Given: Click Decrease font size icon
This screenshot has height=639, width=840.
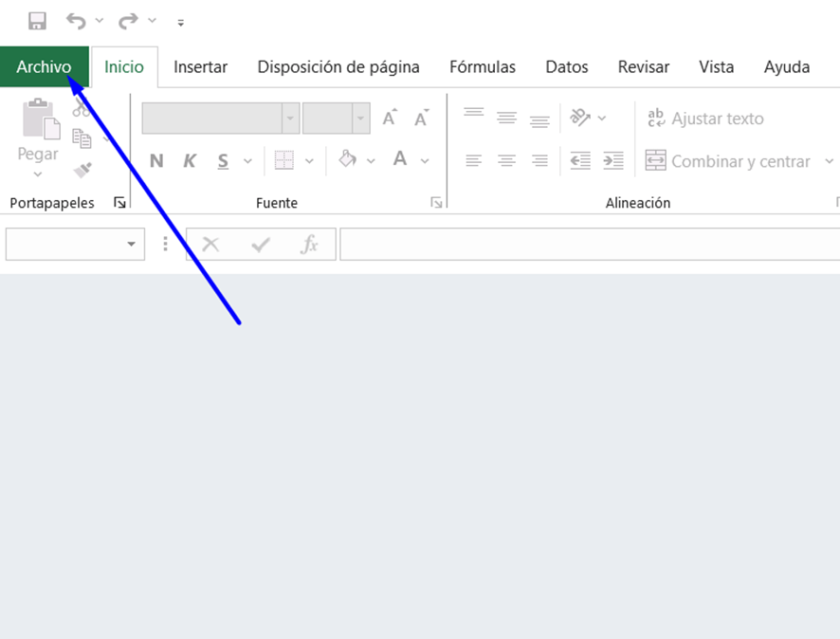Looking at the screenshot, I should [422, 118].
